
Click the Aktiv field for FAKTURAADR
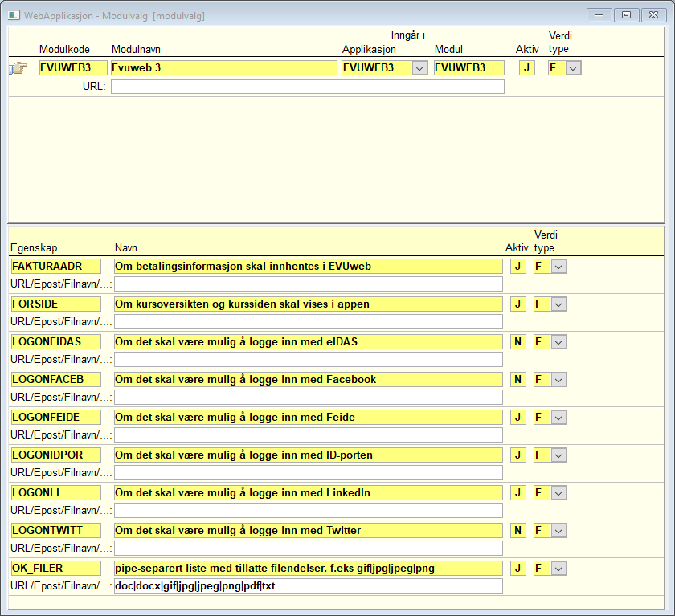518,267
